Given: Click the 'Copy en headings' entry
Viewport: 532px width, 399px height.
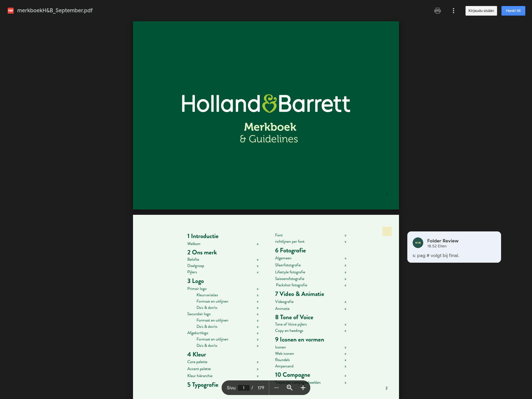Looking at the screenshot, I should coord(289,331).
